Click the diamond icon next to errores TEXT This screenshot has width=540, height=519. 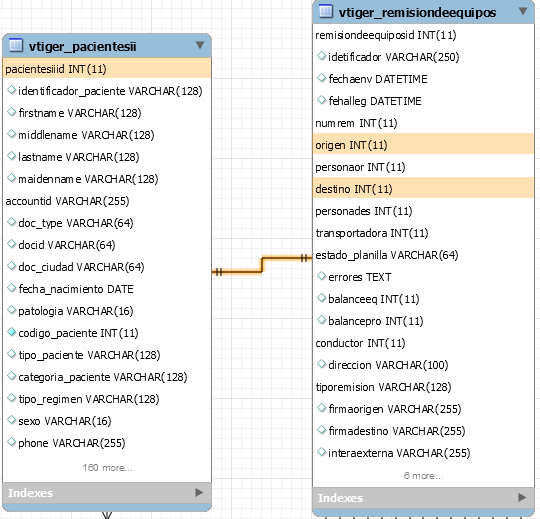click(322, 276)
